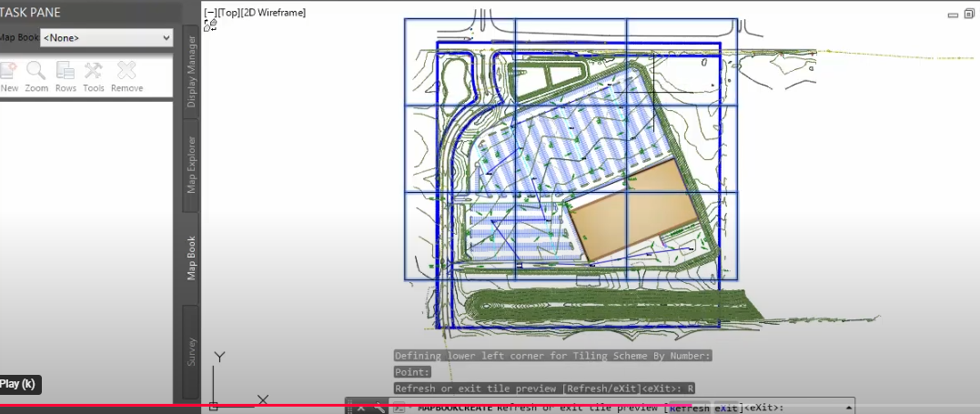This screenshot has width=980, height=414.
Task: Click the Play (k) video button
Action: (x=17, y=384)
